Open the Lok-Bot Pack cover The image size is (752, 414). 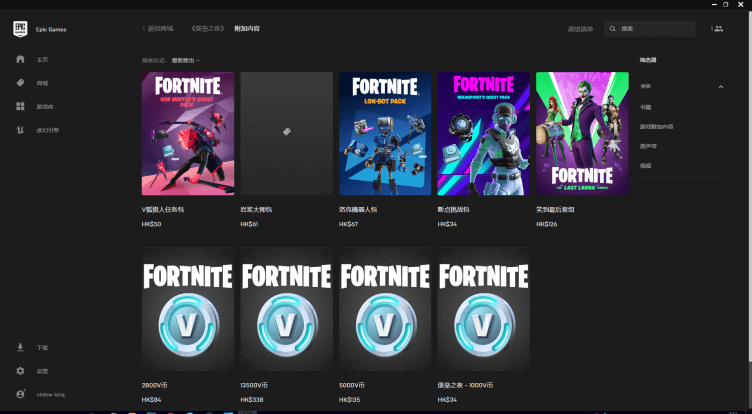pos(385,133)
